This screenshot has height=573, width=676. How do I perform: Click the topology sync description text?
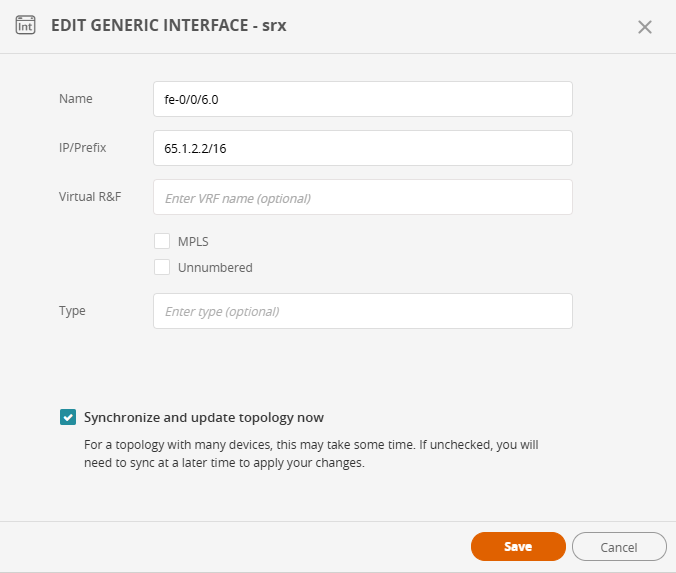click(310, 453)
